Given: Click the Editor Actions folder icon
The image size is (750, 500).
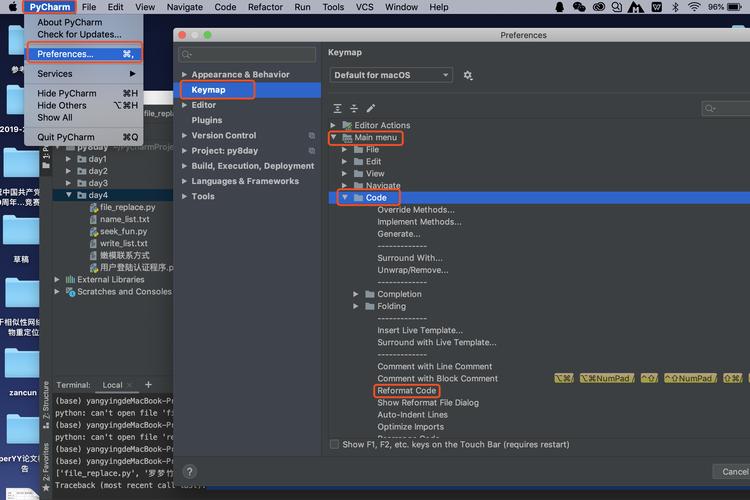Looking at the screenshot, I should point(347,125).
